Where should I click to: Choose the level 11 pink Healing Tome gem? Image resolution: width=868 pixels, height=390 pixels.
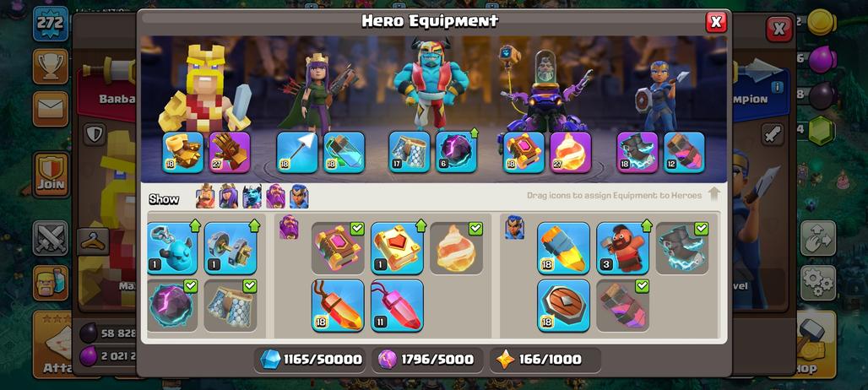tap(397, 306)
